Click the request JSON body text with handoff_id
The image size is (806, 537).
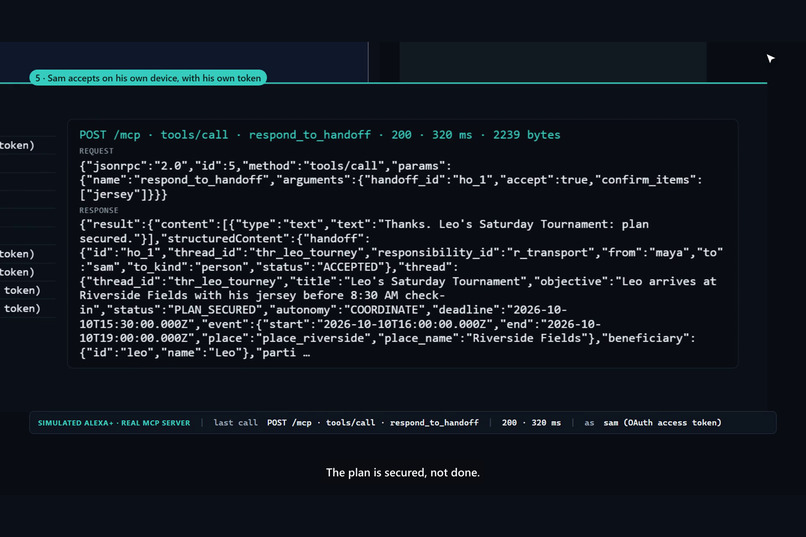pos(391,180)
